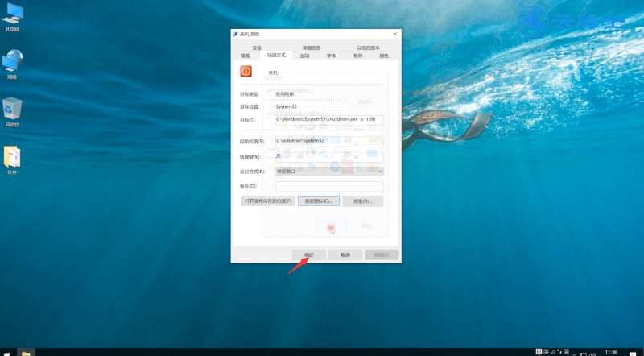Click the System32 target location text

tap(287, 106)
